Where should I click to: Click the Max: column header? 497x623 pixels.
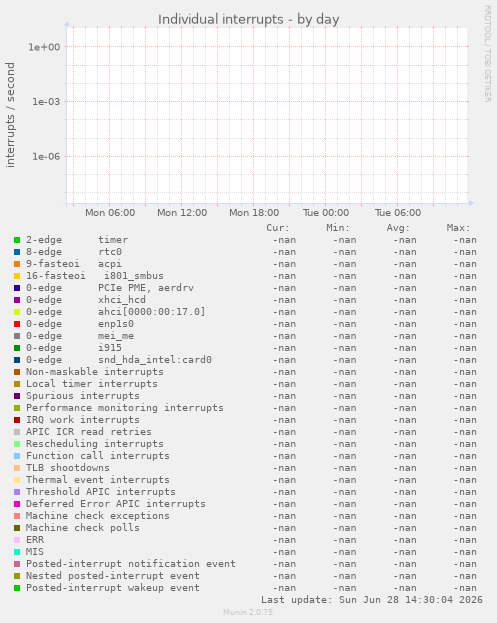(x=458, y=228)
